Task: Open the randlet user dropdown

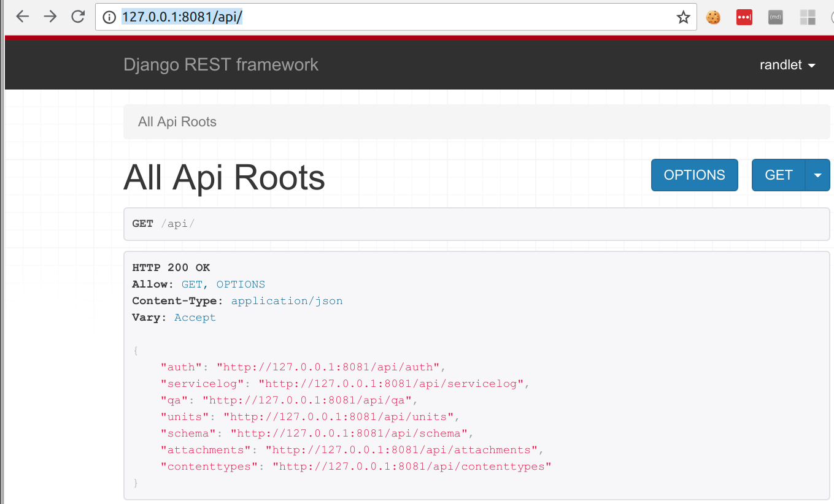Action: click(x=787, y=65)
